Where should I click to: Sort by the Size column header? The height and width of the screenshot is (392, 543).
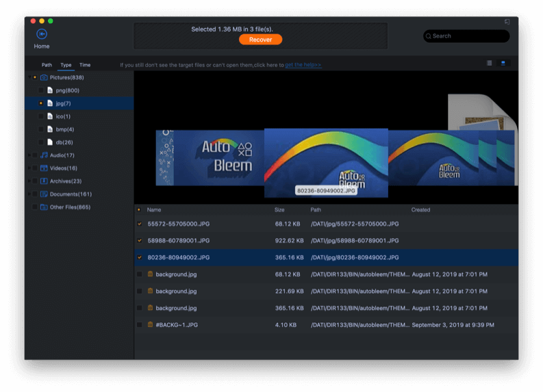click(279, 209)
